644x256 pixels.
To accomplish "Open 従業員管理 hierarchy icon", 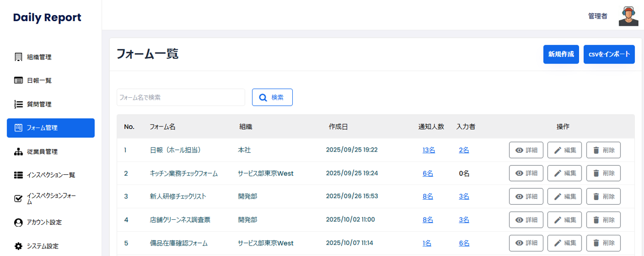I will click(19, 152).
